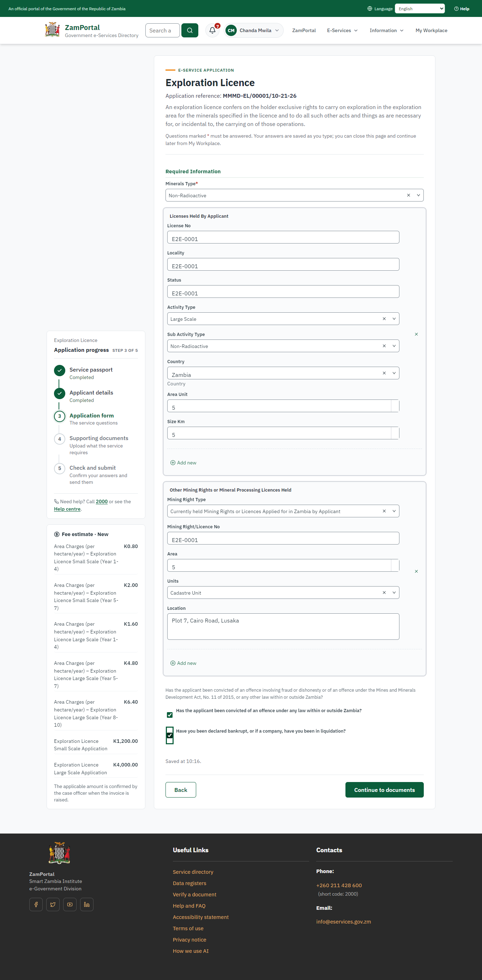This screenshot has height=980, width=482.
Task: Remove the Other Mining Rights entry
Action: coord(416,571)
